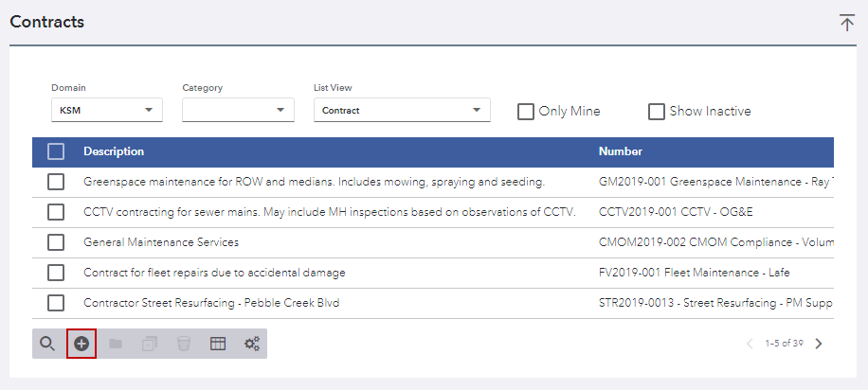
Task: Go to previous page of contracts
Action: (750, 344)
